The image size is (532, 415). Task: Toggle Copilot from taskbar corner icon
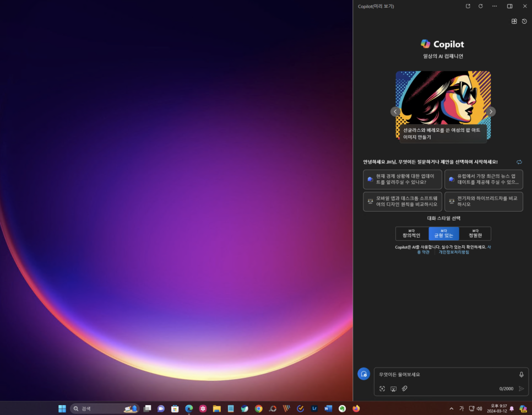click(x=523, y=408)
